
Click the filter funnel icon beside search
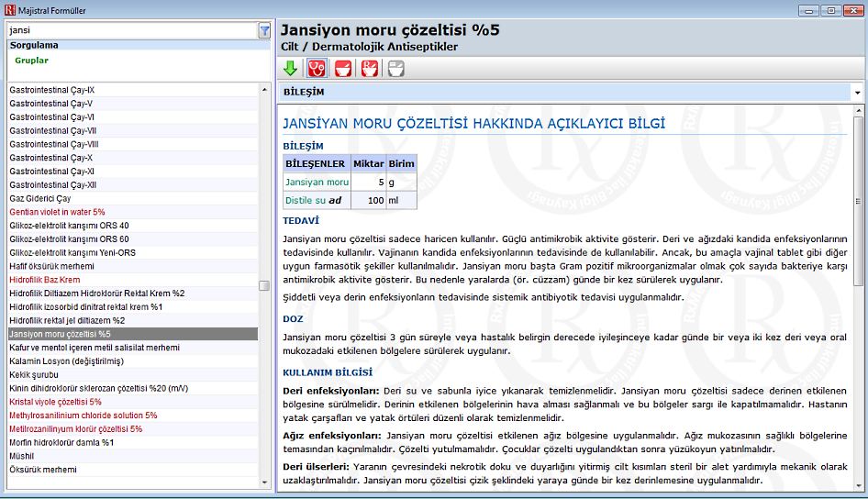(264, 31)
